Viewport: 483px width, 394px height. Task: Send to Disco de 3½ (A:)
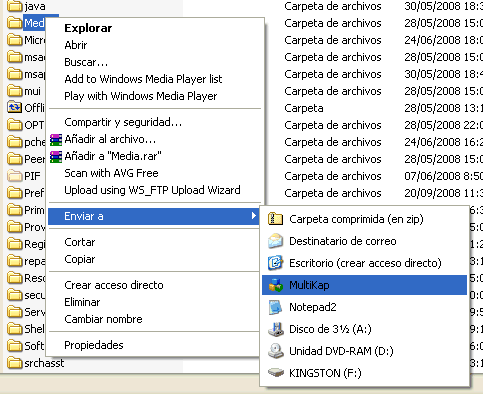pos(364,329)
